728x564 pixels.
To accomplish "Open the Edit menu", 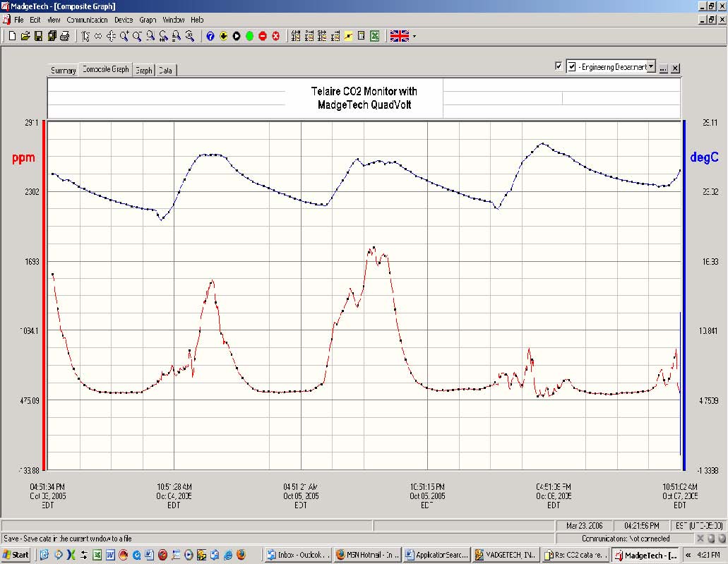I will coord(35,20).
